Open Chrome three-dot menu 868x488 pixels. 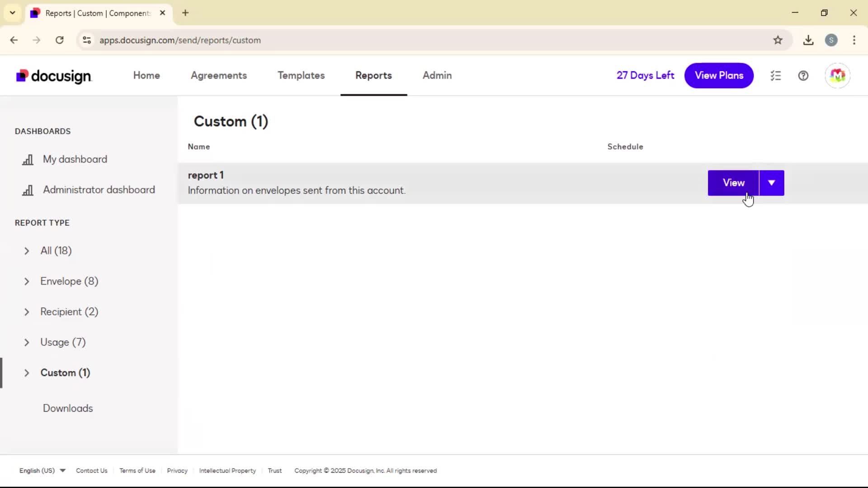854,40
